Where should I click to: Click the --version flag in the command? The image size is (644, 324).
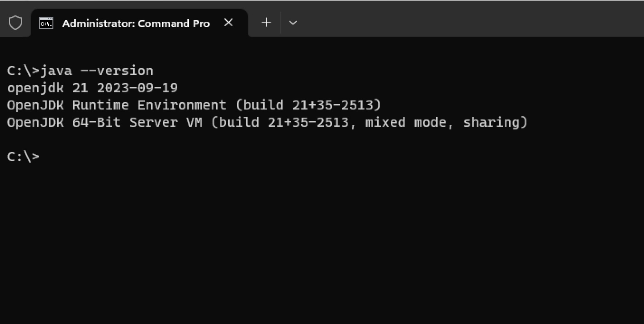point(117,71)
